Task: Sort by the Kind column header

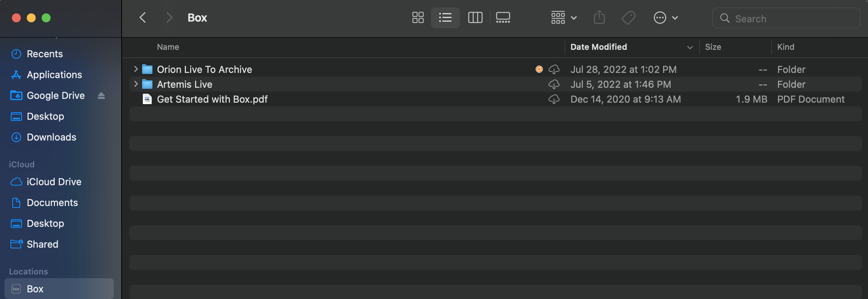Action: (785, 47)
